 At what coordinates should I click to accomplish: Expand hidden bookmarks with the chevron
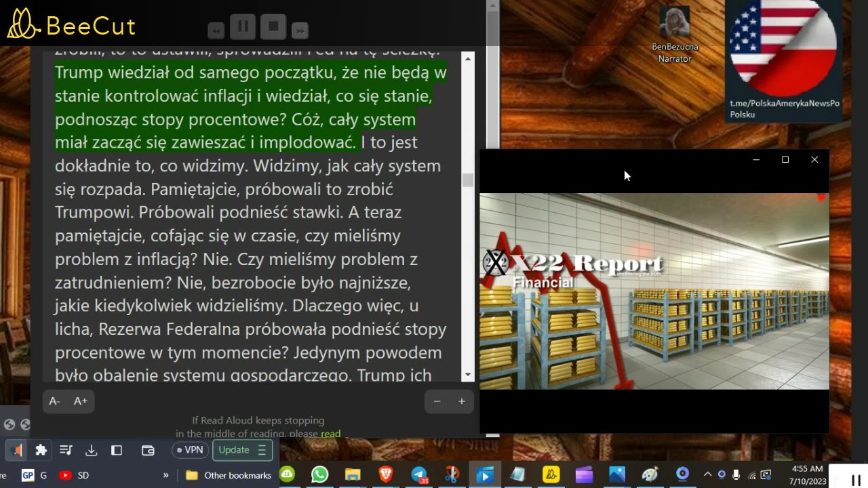click(165, 475)
